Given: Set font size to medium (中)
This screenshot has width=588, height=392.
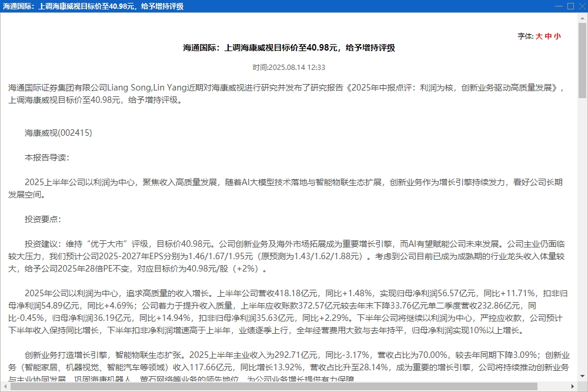Looking at the screenshot, I should (x=548, y=36).
